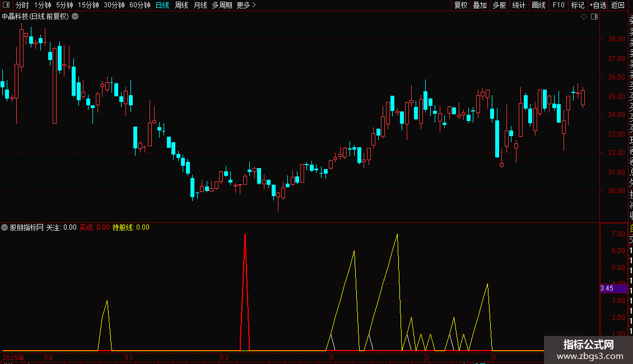Add stock via +自选 button

pos(598,5)
